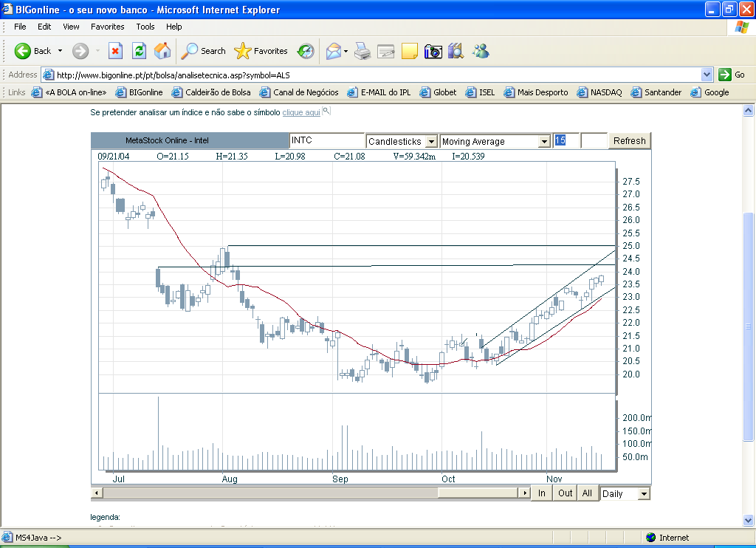This screenshot has height=548, width=756.
Task: Click the browser Back button
Action: [32, 51]
